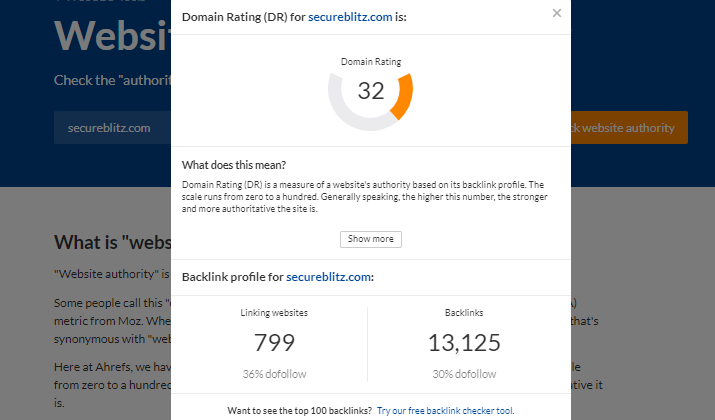Screen dimensions: 715x420
Task: Open the free backlink checker tool link
Action: [446, 410]
